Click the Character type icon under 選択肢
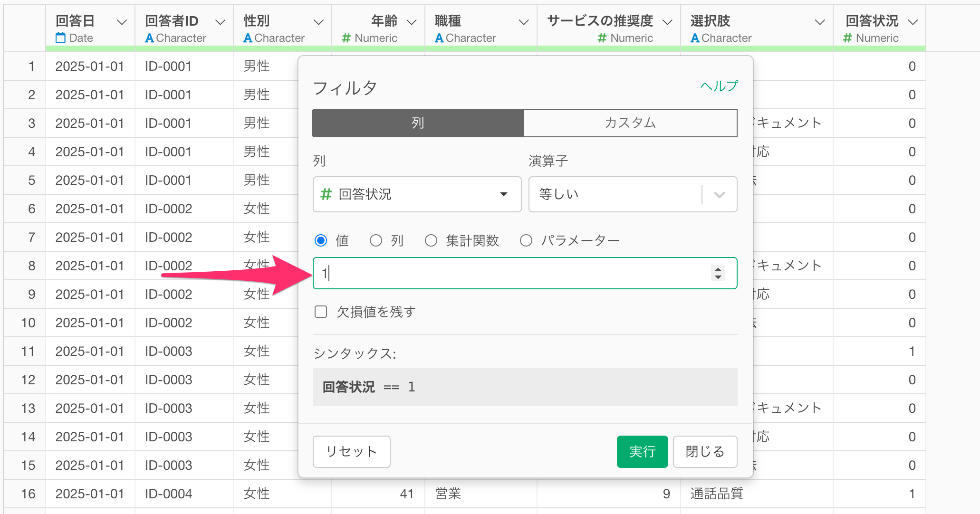This screenshot has width=980, height=514. click(695, 38)
